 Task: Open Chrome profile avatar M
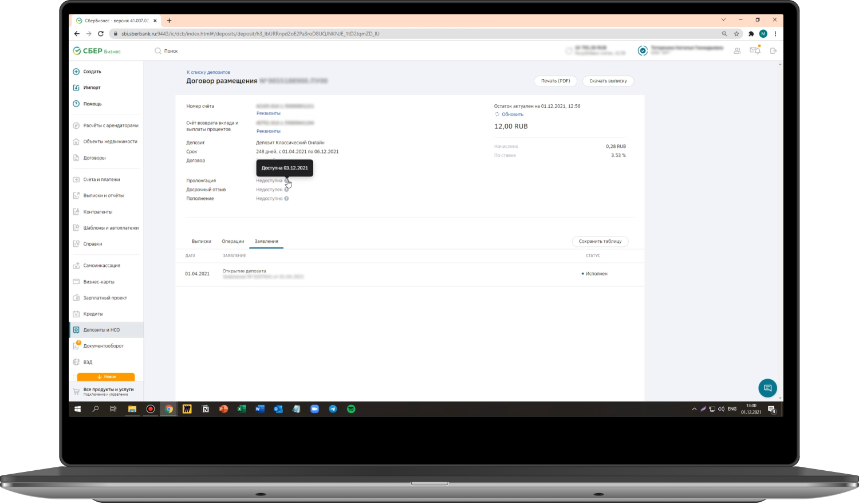point(763,34)
